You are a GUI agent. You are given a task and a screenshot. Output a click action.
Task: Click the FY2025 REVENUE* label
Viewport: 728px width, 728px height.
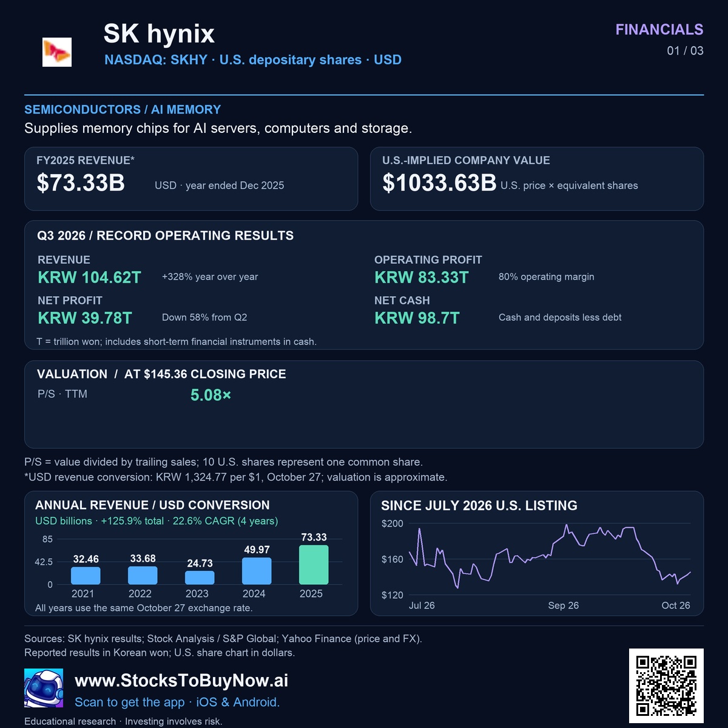pos(86,161)
